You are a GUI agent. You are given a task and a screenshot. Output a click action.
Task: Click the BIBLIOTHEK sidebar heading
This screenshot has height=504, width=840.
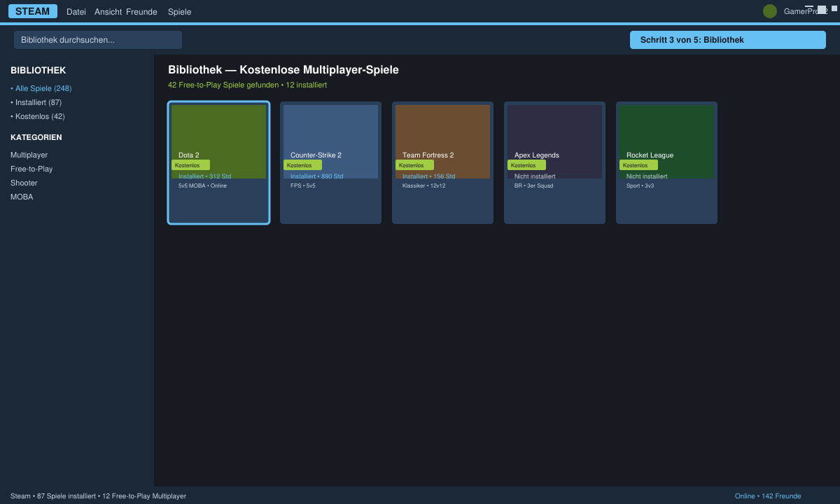(38, 71)
